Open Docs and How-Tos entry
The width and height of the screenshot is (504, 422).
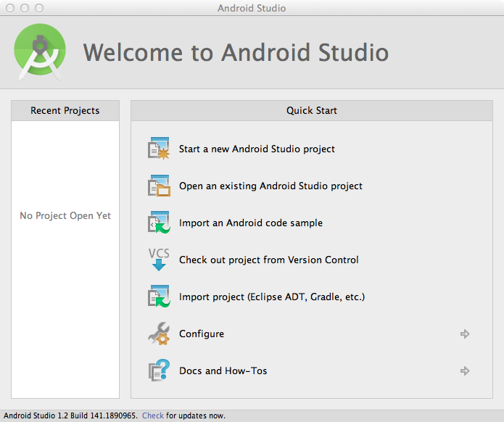223,371
